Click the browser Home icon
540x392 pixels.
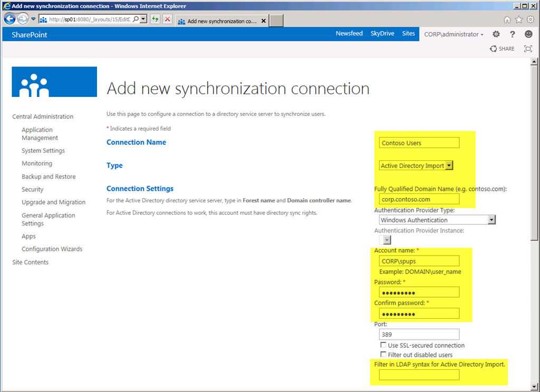[x=507, y=19]
